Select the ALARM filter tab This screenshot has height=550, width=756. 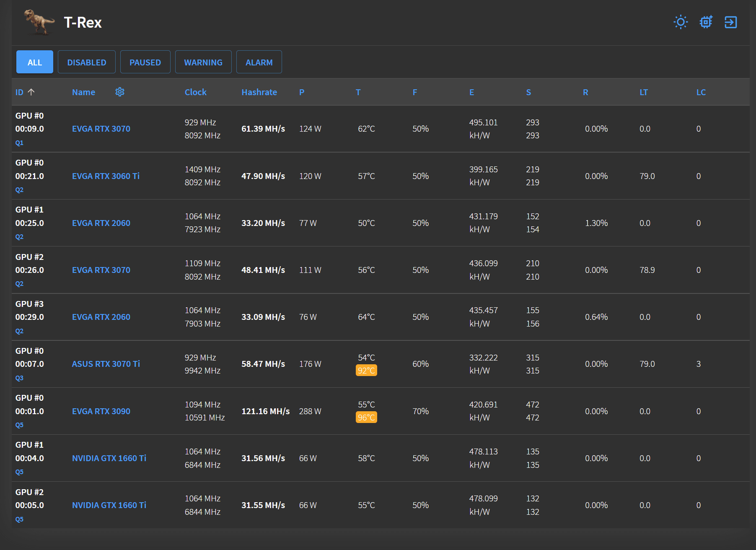[259, 62]
